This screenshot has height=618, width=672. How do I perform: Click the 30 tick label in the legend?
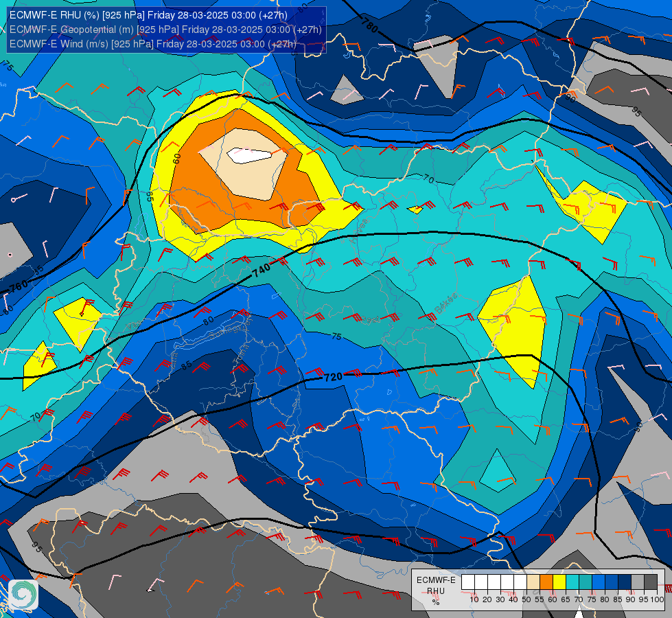pyautogui.click(x=500, y=599)
